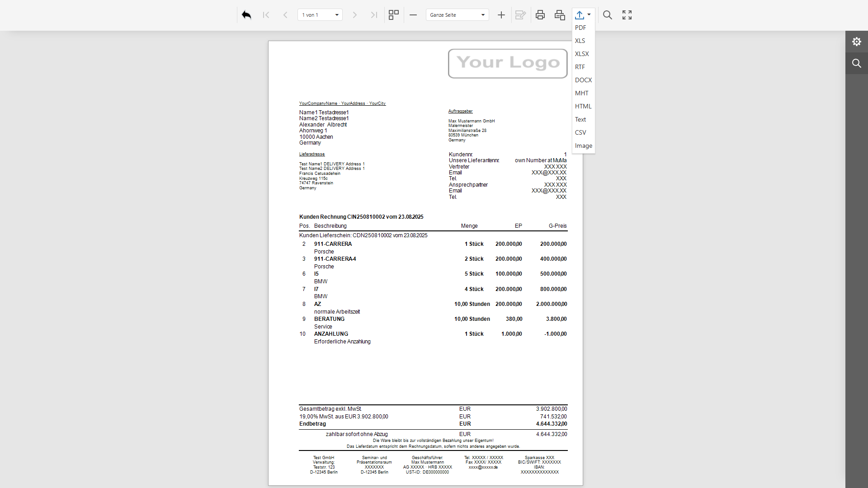Screen dimensions: 868x488
Task: Open toolbar search magnifier icon
Action: click(x=608, y=15)
